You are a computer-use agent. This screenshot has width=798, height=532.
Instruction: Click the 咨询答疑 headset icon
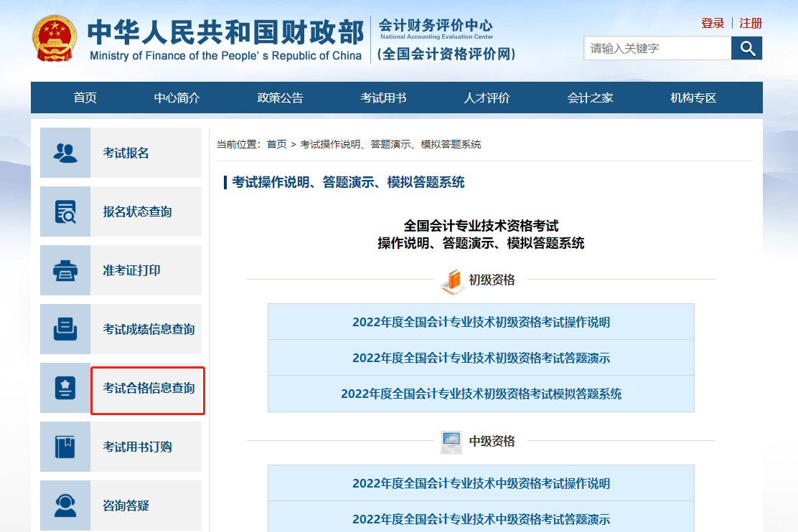click(65, 505)
